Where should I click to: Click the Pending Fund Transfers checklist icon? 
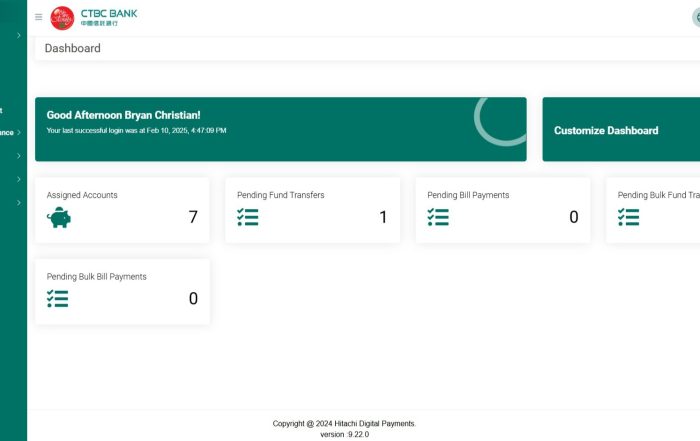tap(248, 217)
